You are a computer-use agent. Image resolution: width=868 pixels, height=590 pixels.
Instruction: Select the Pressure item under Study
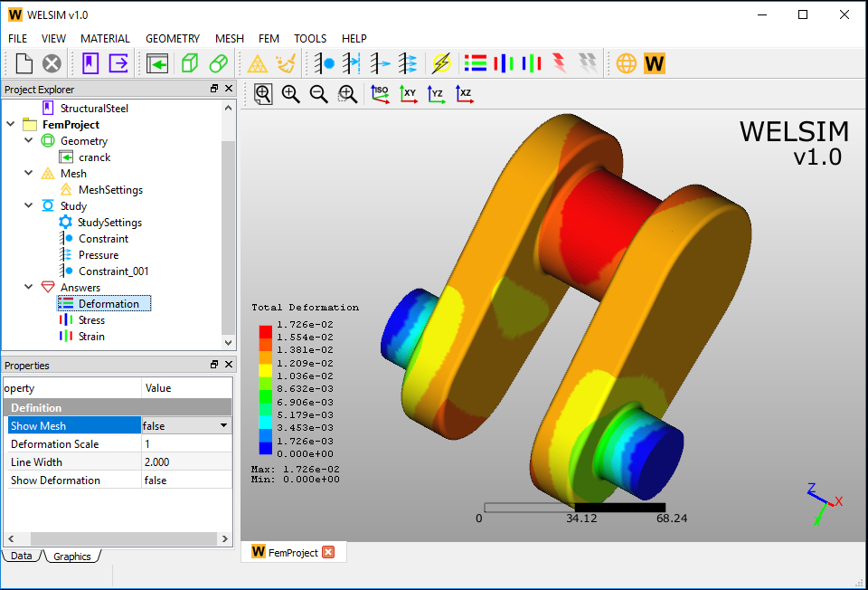click(x=99, y=255)
